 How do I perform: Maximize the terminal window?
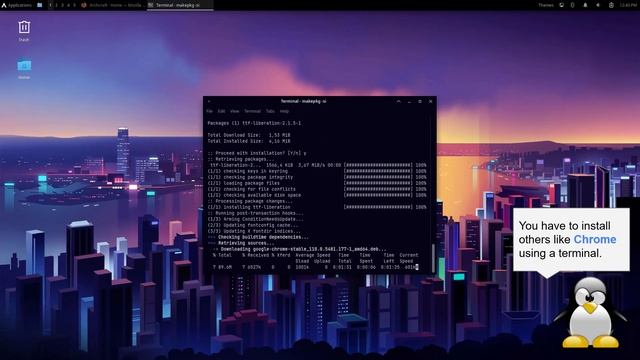coord(420,101)
